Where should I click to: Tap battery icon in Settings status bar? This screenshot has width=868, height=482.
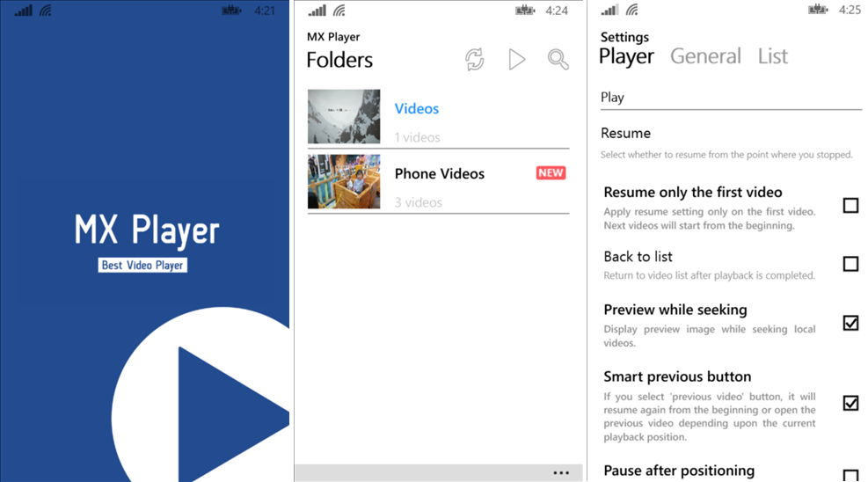[x=818, y=10]
